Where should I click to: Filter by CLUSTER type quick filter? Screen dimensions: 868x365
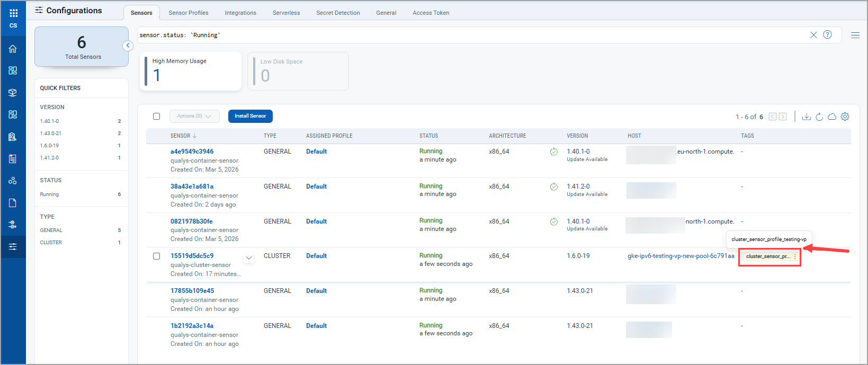[x=51, y=243]
